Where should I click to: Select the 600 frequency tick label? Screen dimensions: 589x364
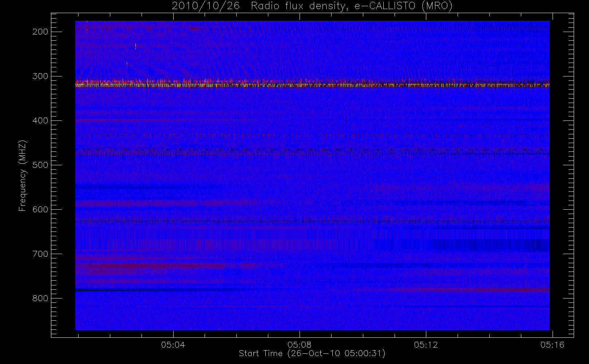point(40,209)
